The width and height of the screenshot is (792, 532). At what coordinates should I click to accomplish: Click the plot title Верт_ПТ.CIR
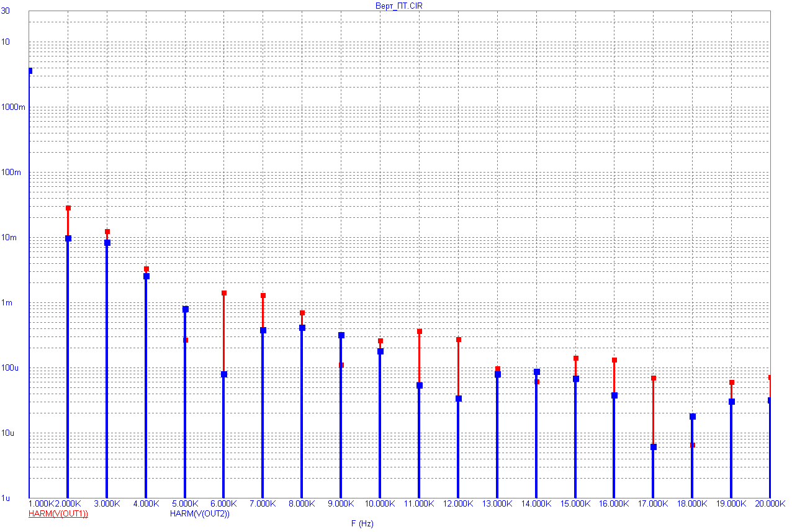(400, 6)
